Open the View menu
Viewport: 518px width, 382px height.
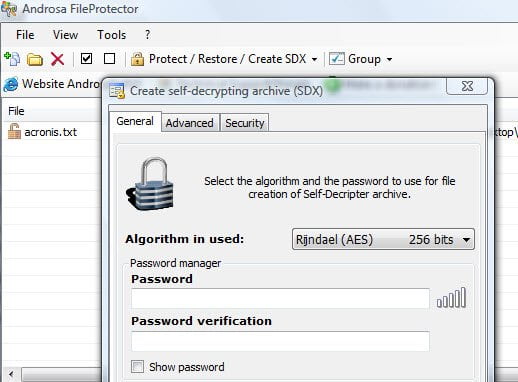[x=65, y=35]
